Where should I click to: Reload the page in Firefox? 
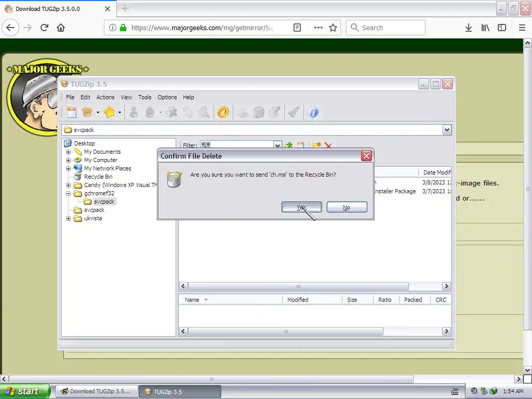(x=45, y=28)
